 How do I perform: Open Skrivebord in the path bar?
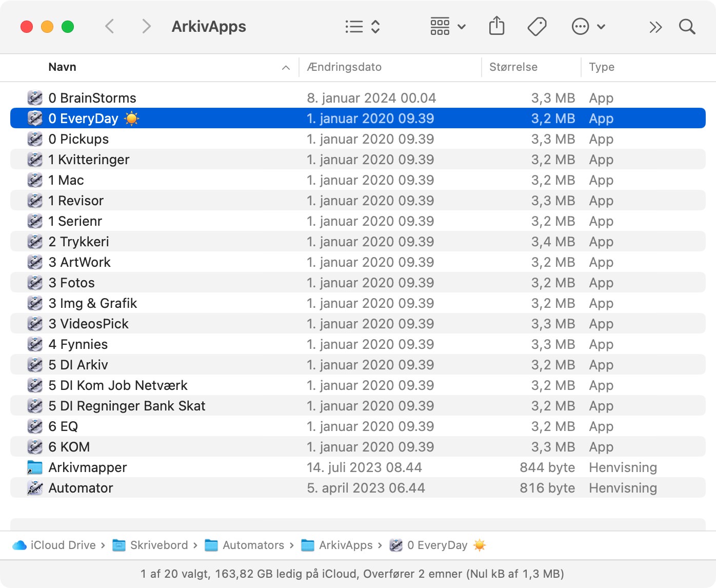pyautogui.click(x=150, y=545)
